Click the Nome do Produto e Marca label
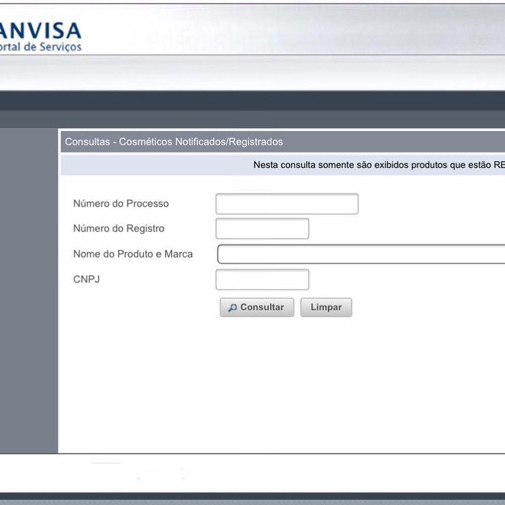This screenshot has width=505, height=505. point(133,254)
